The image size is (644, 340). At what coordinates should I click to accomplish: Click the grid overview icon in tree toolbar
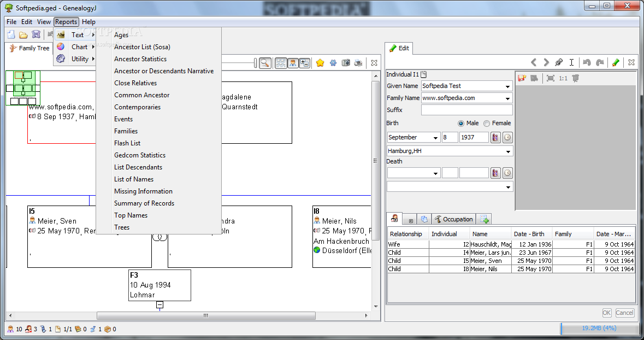coord(281,63)
